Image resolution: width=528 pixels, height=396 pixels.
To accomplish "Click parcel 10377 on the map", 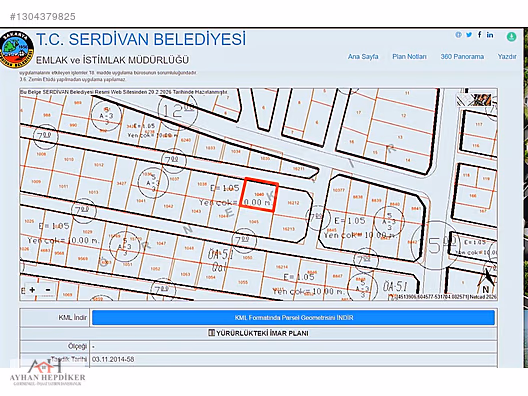I will (x=338, y=190).
